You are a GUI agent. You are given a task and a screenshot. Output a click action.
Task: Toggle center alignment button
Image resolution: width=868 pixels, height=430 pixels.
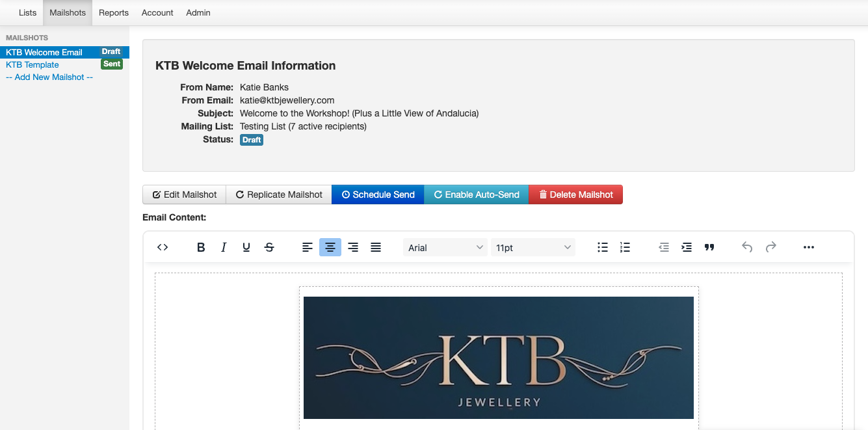(330, 247)
